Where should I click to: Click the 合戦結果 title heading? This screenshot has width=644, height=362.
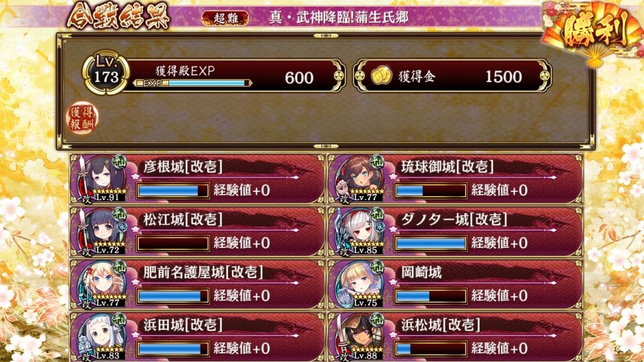(119, 15)
